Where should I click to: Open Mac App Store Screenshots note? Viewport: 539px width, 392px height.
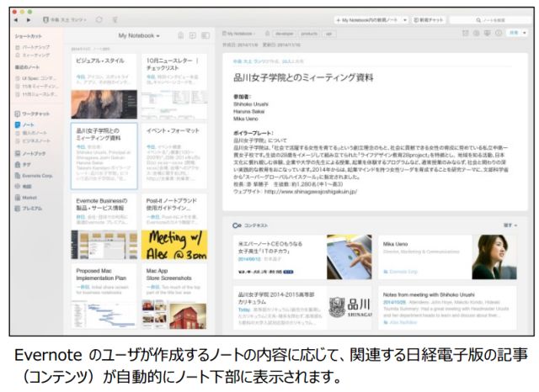174,297
